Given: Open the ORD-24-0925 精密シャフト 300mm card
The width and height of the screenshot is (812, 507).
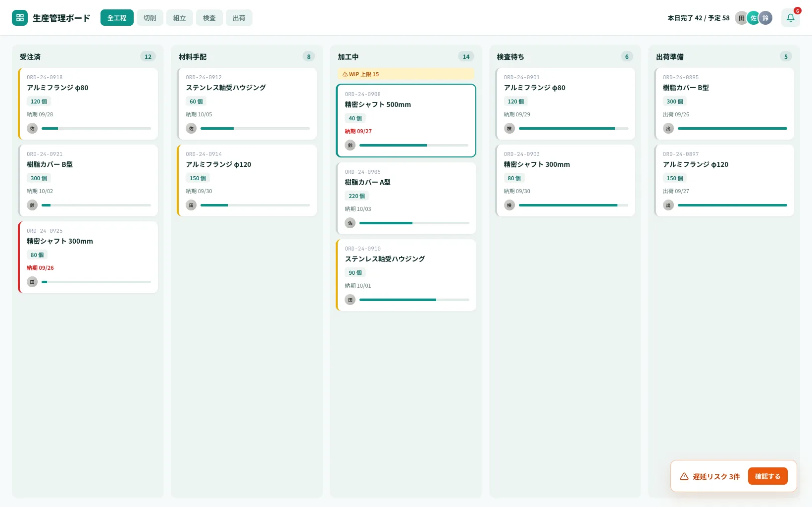Looking at the screenshot, I should pos(88,257).
